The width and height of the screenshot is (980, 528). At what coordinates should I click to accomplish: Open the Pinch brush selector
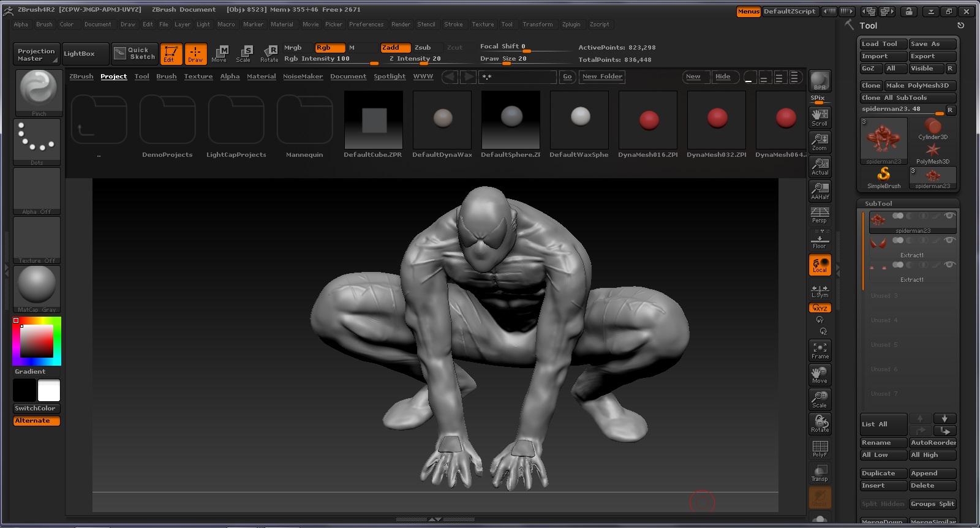[38, 92]
